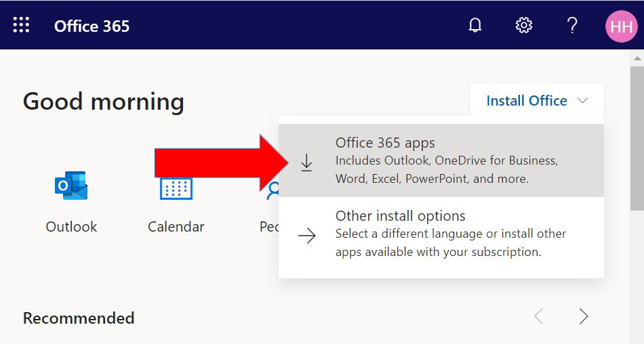Click the Good morning greeting text
This screenshot has width=644, height=344.
tap(103, 102)
